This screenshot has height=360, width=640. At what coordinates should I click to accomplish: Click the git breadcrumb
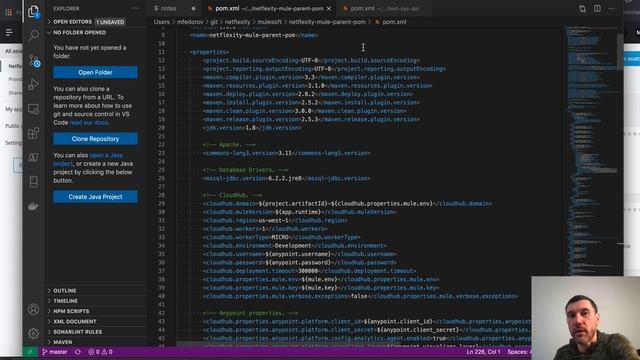214,22
